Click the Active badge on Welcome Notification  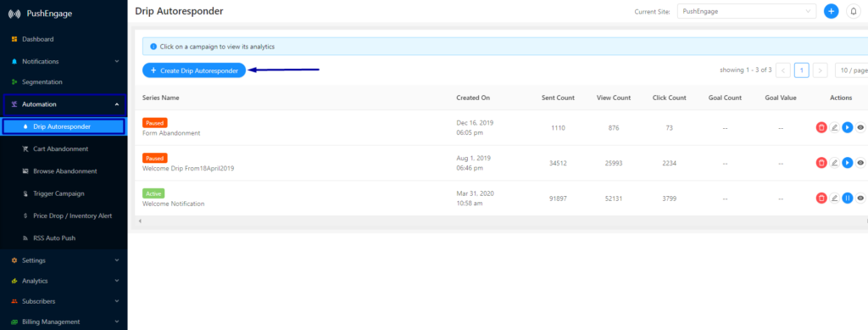(153, 193)
